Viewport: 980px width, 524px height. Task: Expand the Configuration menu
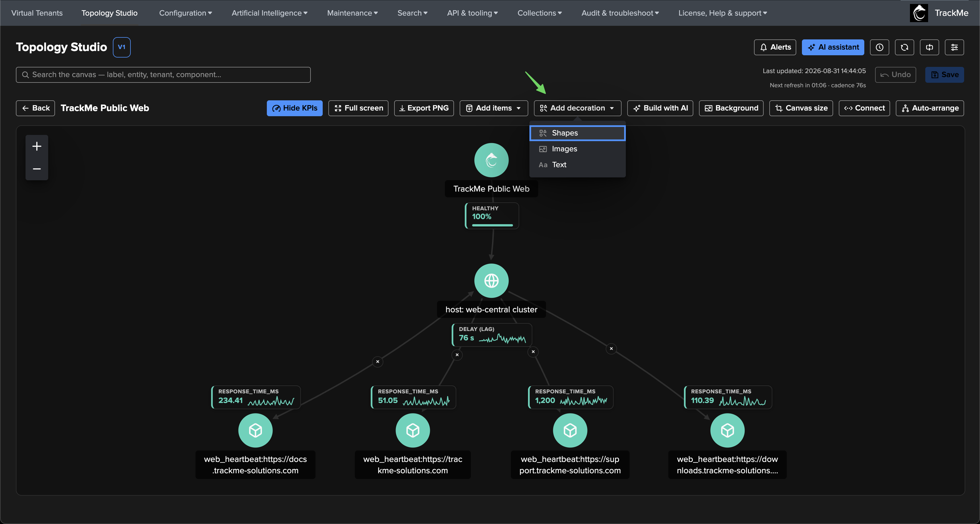pyautogui.click(x=185, y=13)
